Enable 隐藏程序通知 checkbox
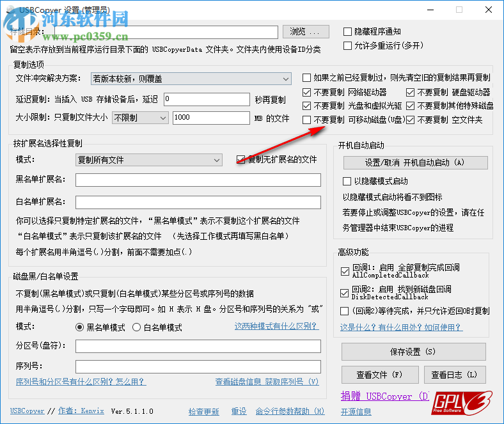Image resolution: width=504 pixels, height=424 pixels. (x=347, y=31)
